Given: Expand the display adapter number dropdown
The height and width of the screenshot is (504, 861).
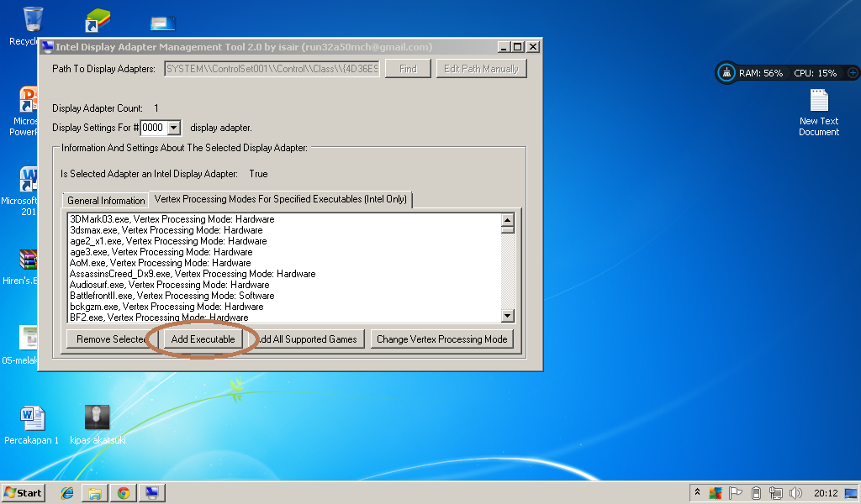Looking at the screenshot, I should (x=173, y=128).
